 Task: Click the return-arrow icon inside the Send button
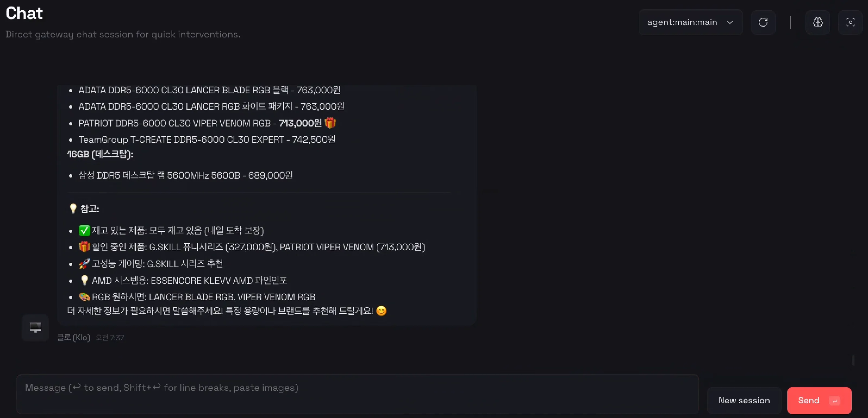click(x=835, y=401)
